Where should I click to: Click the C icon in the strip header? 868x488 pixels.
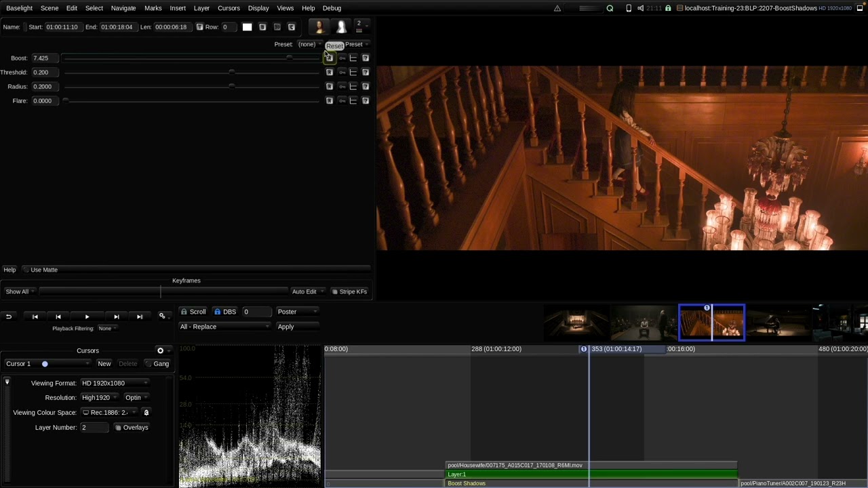pos(292,27)
